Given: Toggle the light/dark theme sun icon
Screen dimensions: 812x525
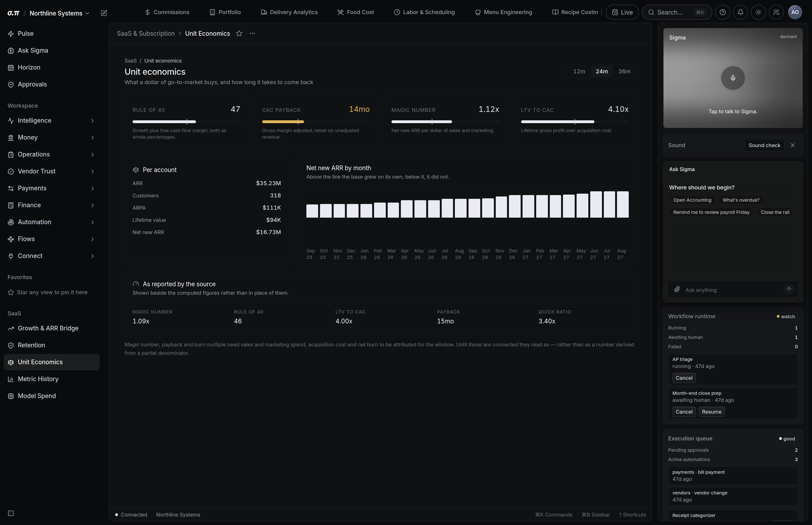Looking at the screenshot, I should 758,12.
